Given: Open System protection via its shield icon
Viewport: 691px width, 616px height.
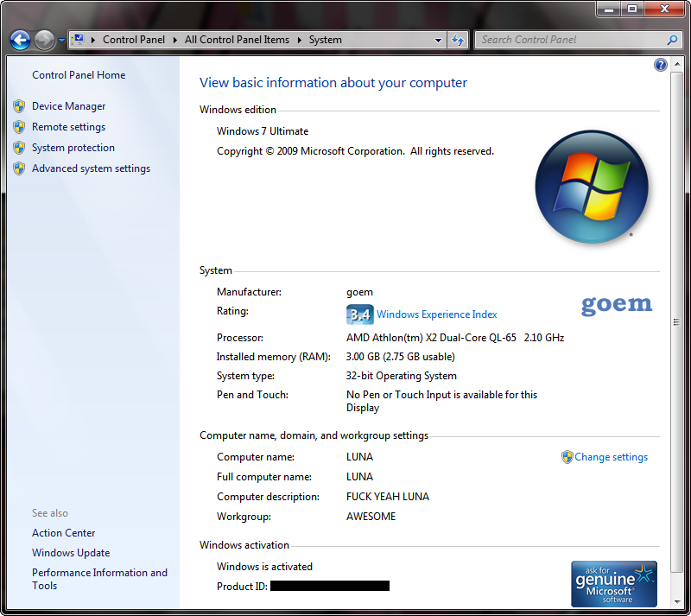Looking at the screenshot, I should coord(19,147).
